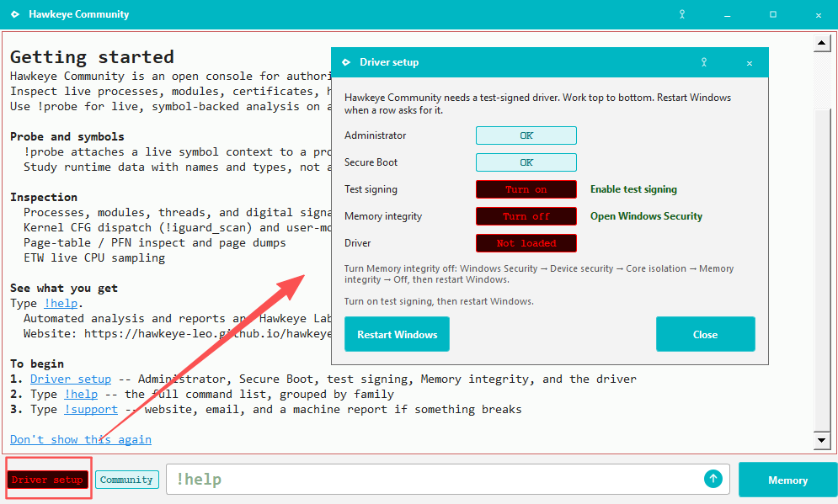Click the See what you get heading
Screen dimensions: 838x504
(x=64, y=289)
